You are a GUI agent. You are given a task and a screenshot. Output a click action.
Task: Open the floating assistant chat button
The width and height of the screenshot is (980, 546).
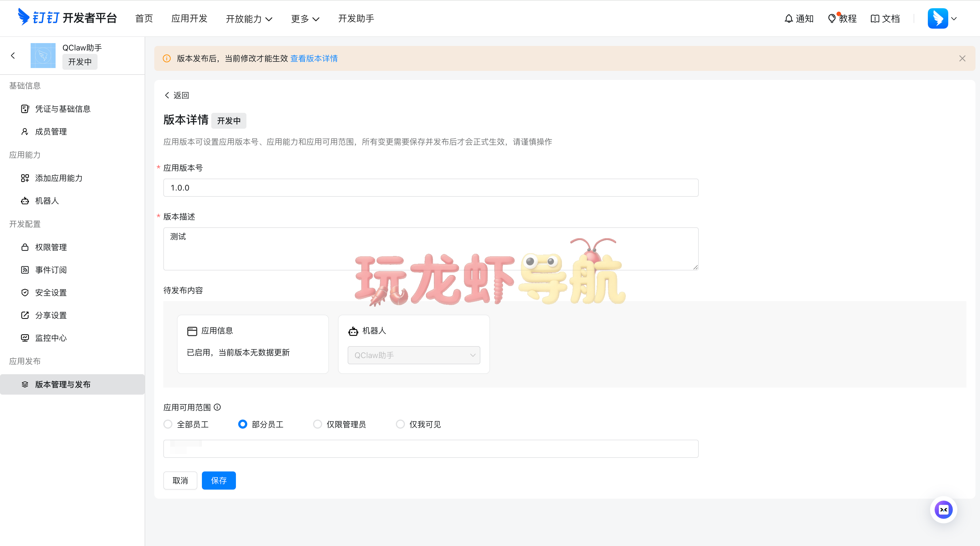point(943,510)
